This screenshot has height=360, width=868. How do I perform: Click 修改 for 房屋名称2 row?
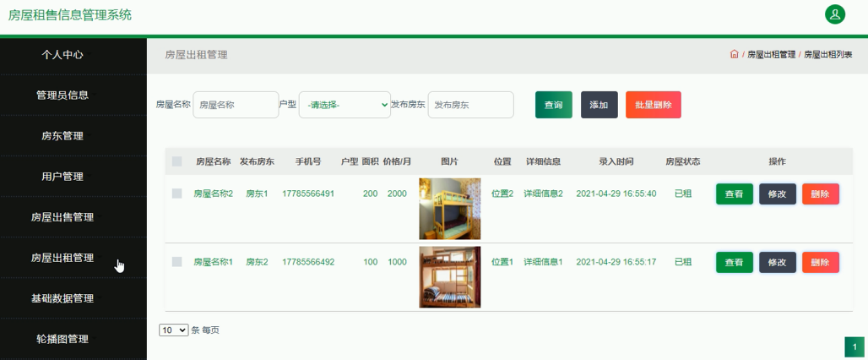pyautogui.click(x=777, y=194)
